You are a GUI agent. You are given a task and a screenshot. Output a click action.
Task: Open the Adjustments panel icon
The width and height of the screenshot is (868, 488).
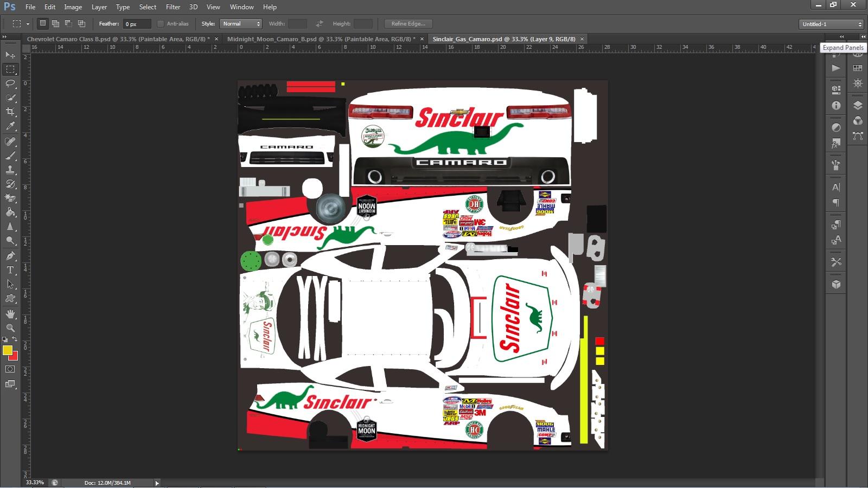836,127
